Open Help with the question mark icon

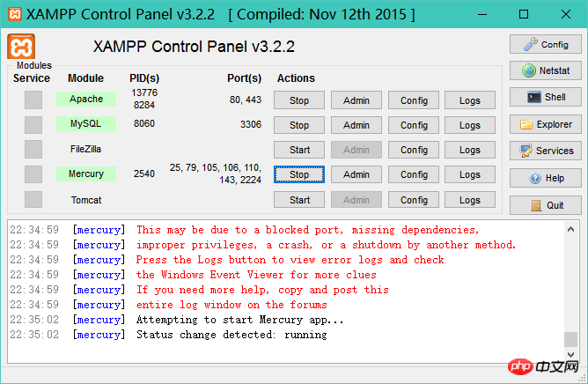545,178
